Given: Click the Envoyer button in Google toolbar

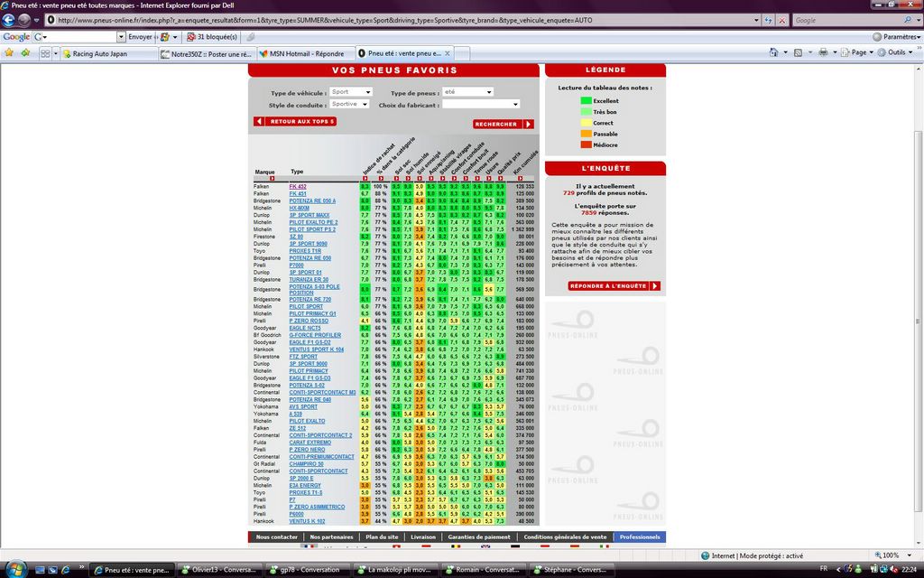Looking at the screenshot, I should click(x=140, y=36).
